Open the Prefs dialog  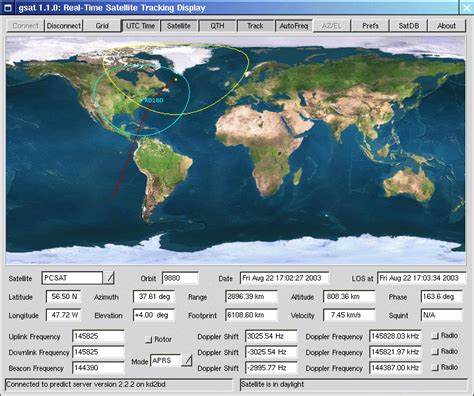click(370, 26)
